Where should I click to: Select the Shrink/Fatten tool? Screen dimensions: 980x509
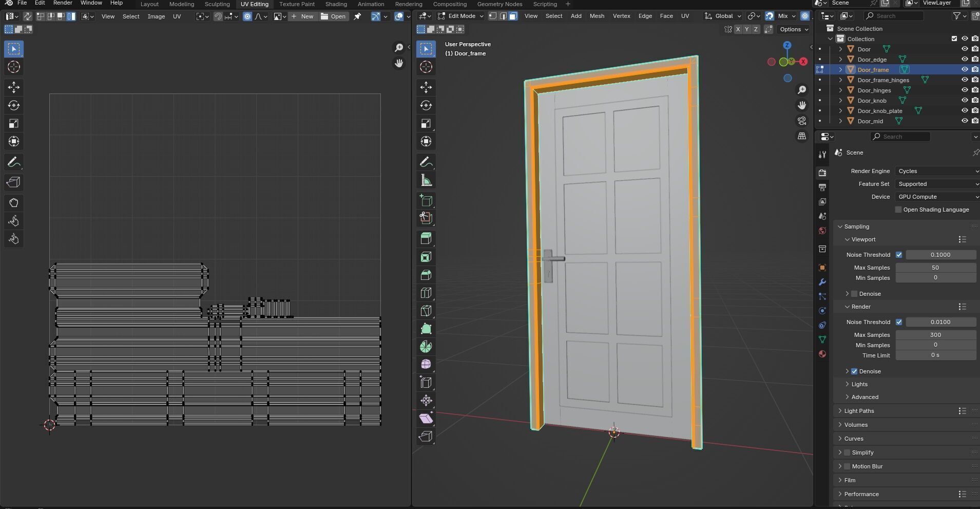(426, 401)
